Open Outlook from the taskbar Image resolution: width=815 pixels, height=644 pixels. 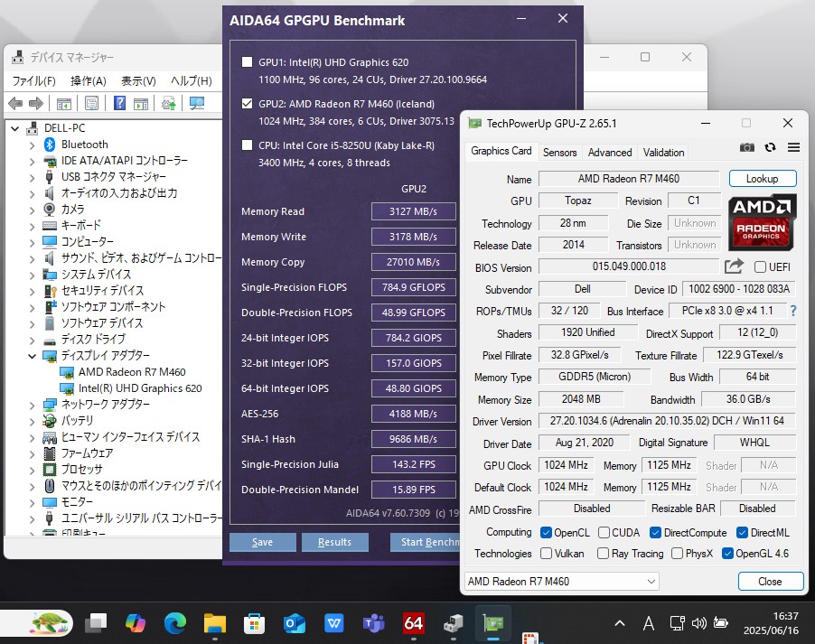(295, 622)
